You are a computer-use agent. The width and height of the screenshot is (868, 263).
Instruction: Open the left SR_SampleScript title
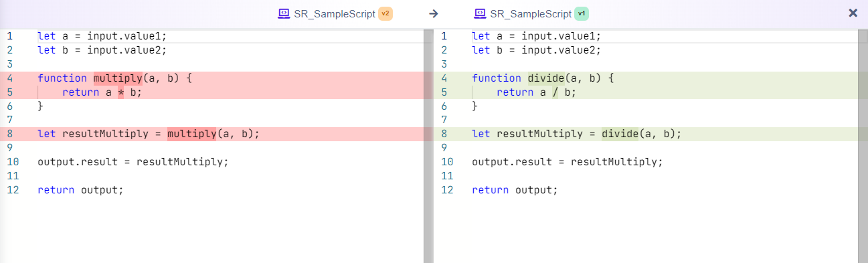tap(335, 13)
